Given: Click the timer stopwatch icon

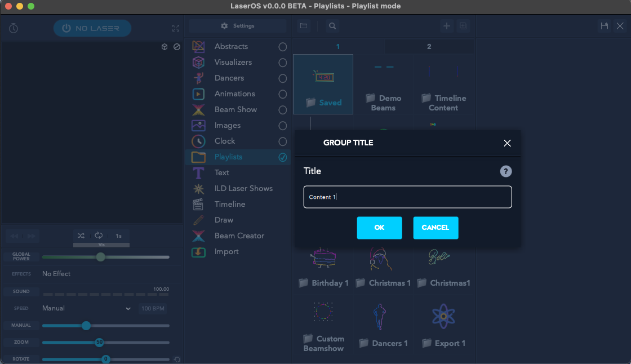Looking at the screenshot, I should (14, 28).
